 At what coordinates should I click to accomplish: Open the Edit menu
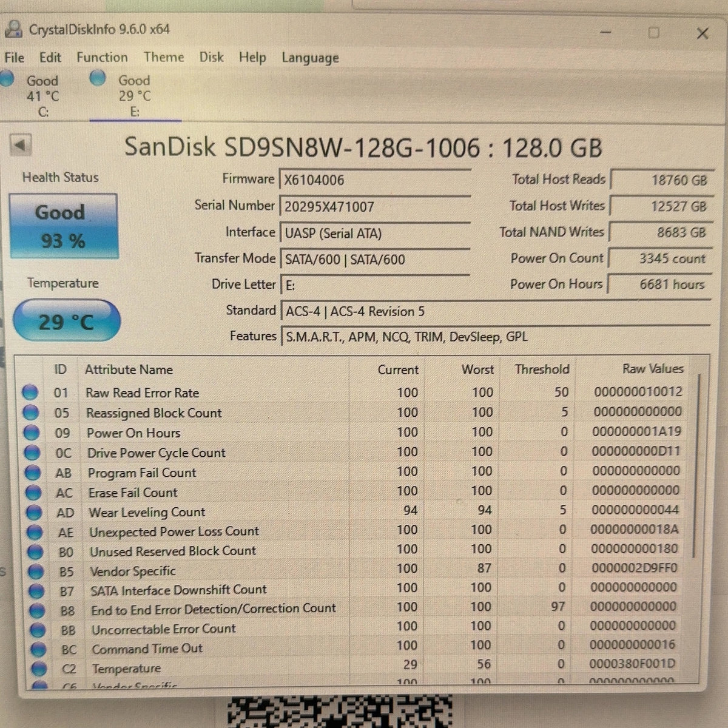[x=50, y=58]
